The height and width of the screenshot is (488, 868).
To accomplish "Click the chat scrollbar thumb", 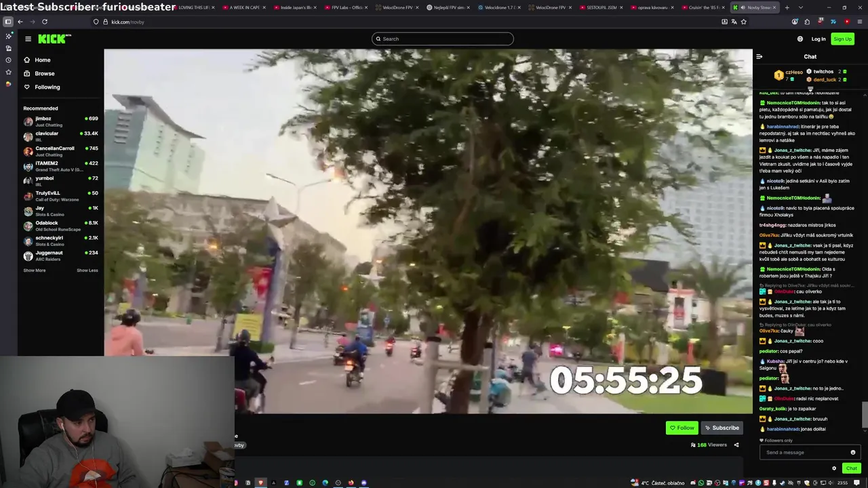I will click(864, 415).
